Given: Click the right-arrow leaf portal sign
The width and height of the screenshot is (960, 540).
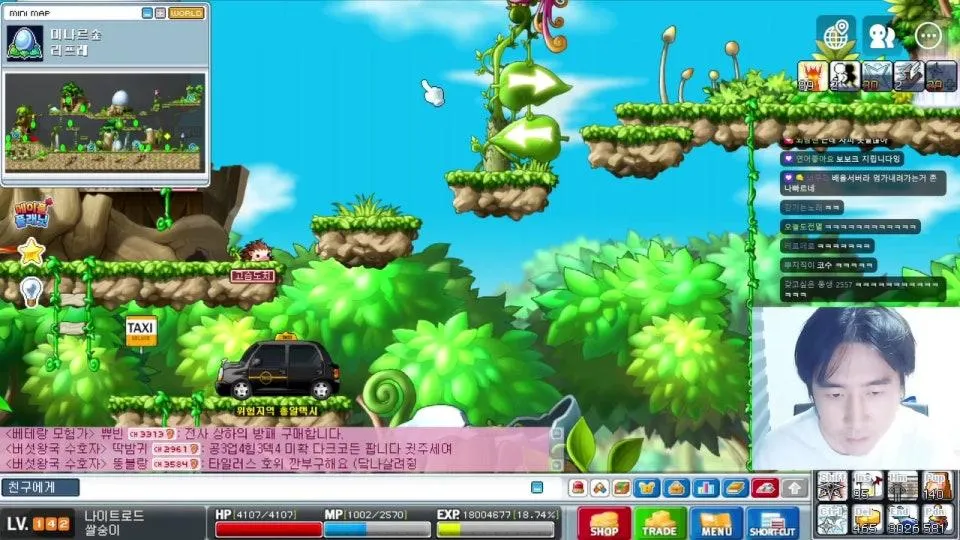Looking at the screenshot, I should [x=534, y=84].
